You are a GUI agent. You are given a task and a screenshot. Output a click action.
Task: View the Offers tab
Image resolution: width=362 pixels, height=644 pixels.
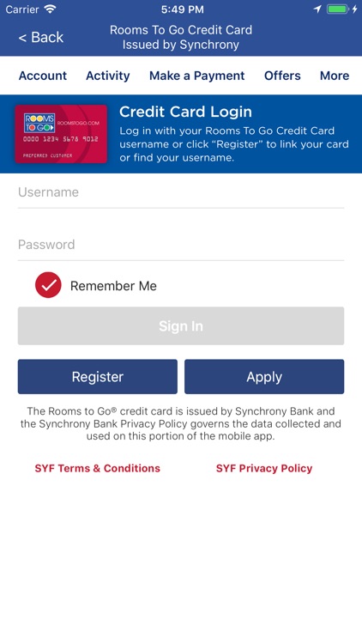click(x=282, y=76)
